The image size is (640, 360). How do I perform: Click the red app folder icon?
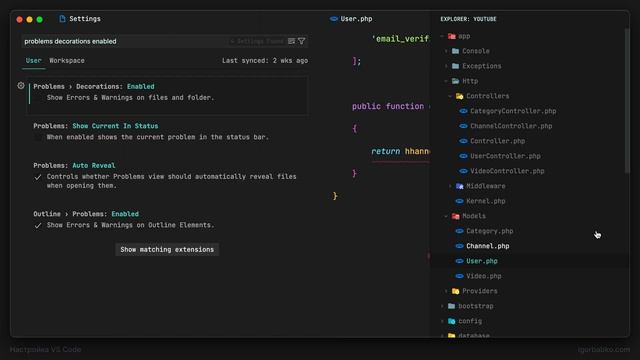pos(452,36)
